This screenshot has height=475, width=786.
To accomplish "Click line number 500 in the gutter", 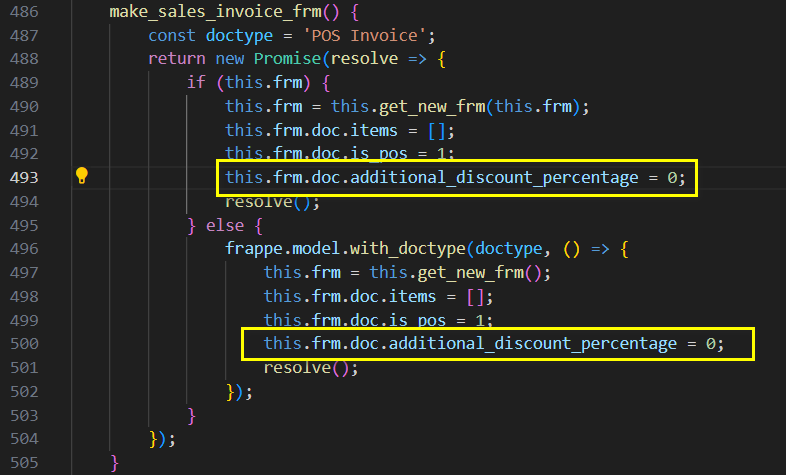I will (x=24, y=344).
